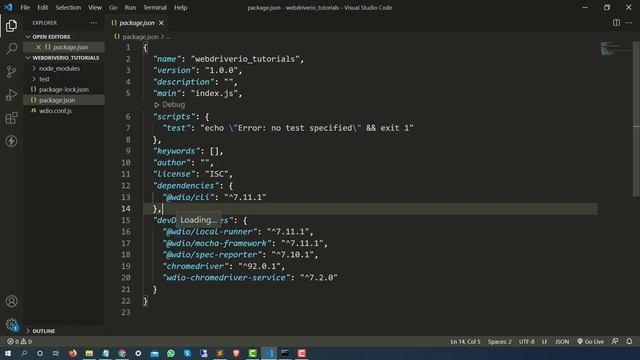640x360 pixels.
Task: Click errors and warnings count in status bar
Action: (19, 341)
